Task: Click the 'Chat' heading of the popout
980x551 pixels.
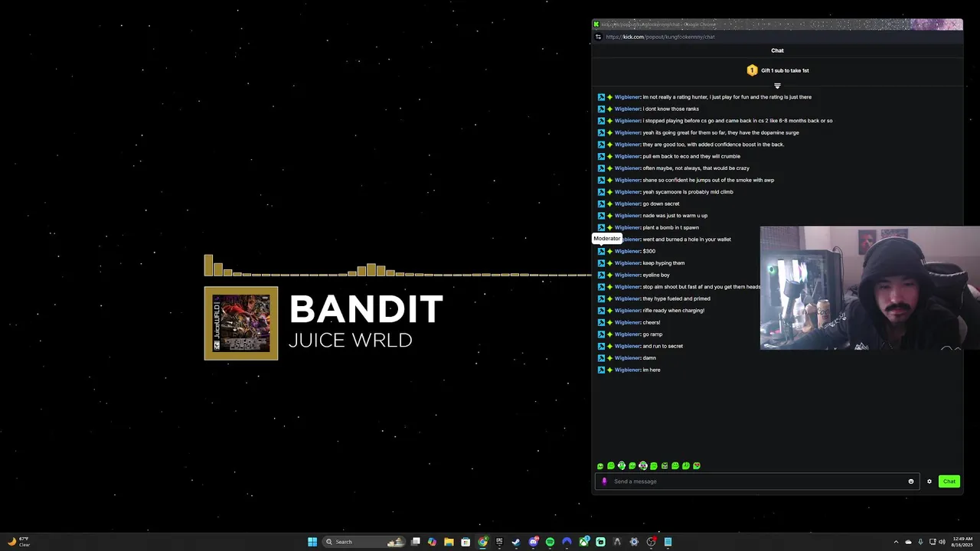Action: 777,51
